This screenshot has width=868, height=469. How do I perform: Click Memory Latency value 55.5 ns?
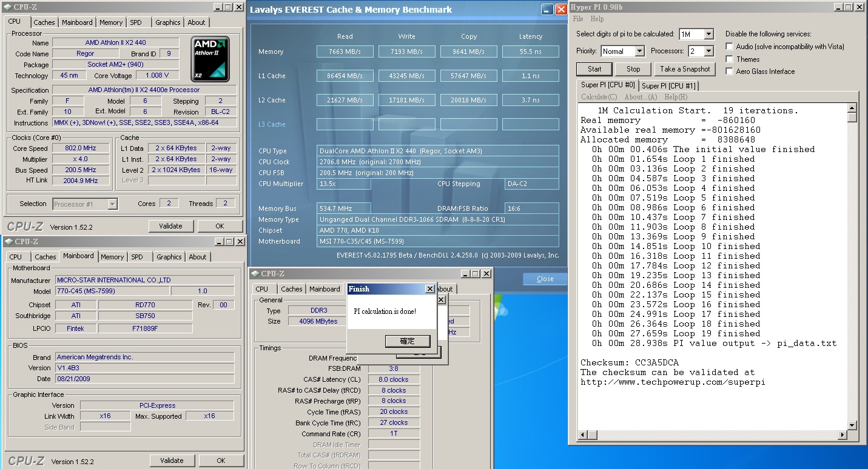(x=530, y=52)
